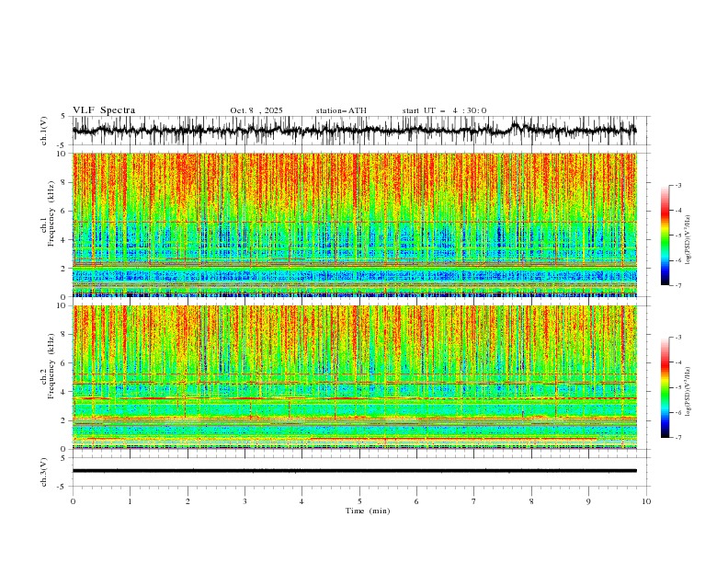Click the '-7' label on lower colorbar

[677, 437]
